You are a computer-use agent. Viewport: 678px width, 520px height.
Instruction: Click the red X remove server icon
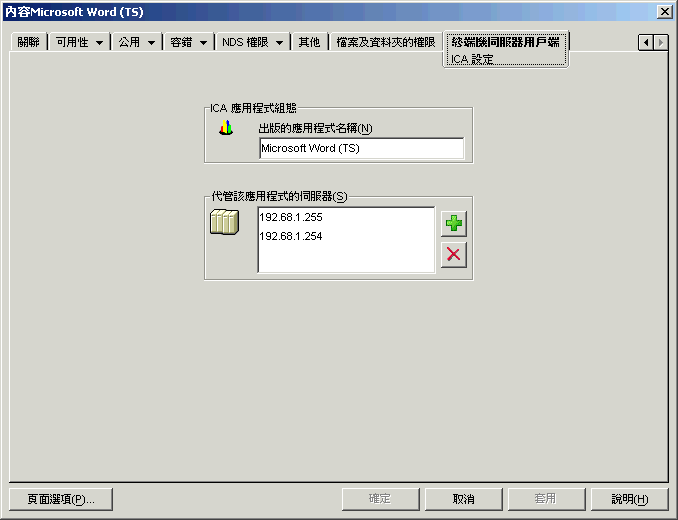coord(454,255)
